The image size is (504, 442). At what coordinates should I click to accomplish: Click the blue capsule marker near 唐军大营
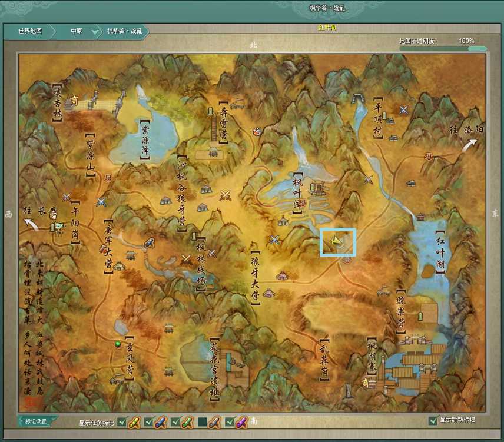[150, 242]
